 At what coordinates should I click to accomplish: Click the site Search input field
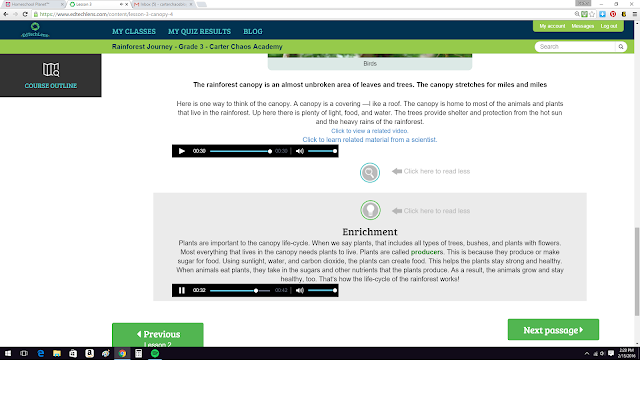(x=576, y=47)
